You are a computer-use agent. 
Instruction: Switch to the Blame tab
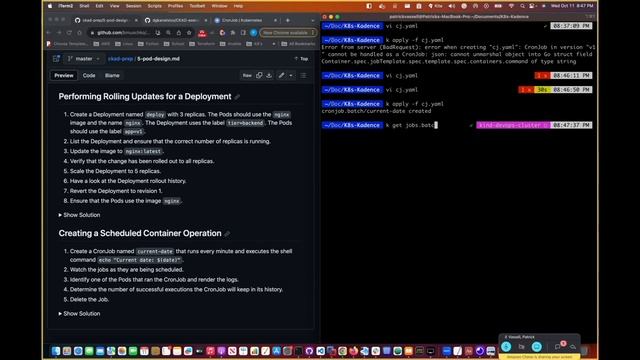112,76
